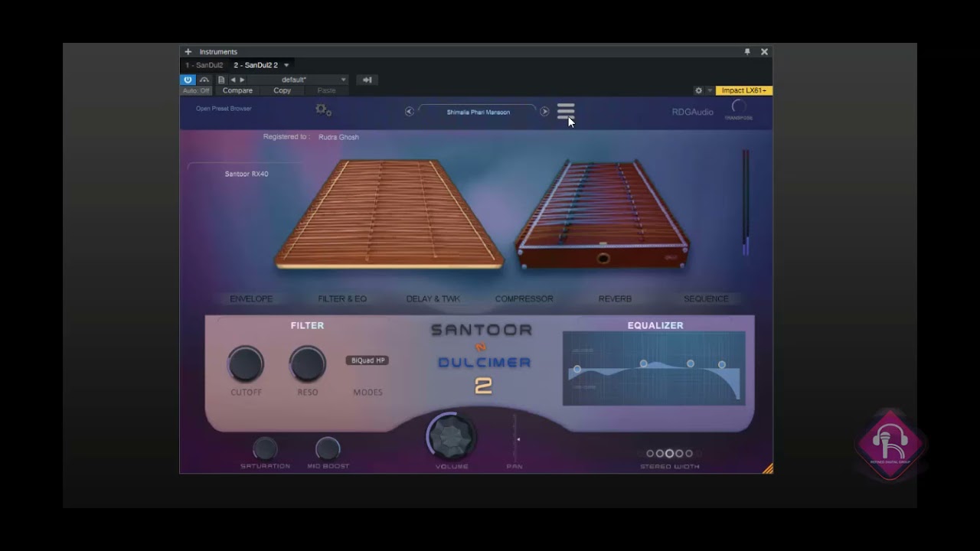The width and height of the screenshot is (980, 551).
Task: Open the hamburger menu icon
Action: tap(566, 111)
